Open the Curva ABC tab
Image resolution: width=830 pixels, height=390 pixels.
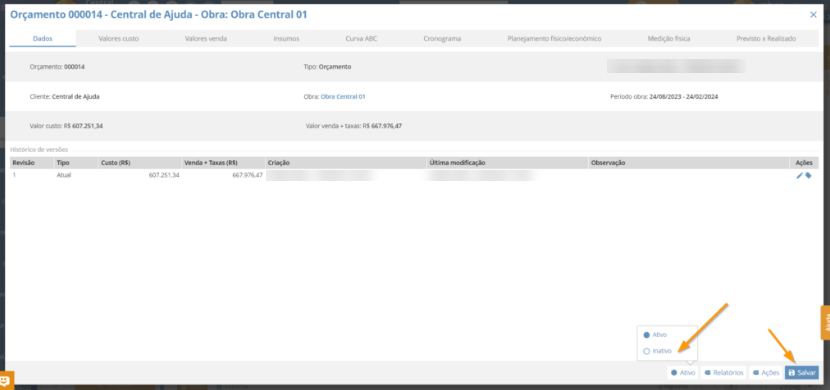(x=361, y=39)
